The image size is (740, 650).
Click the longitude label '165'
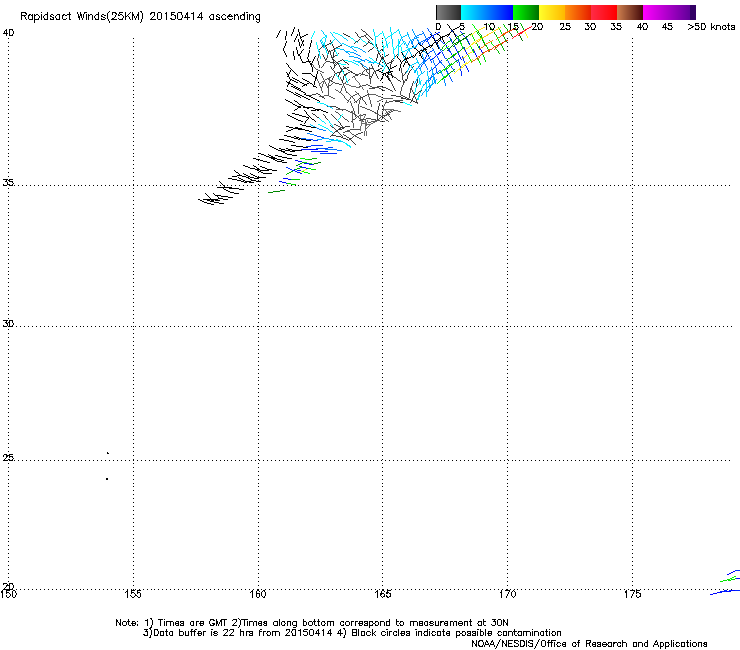click(382, 594)
